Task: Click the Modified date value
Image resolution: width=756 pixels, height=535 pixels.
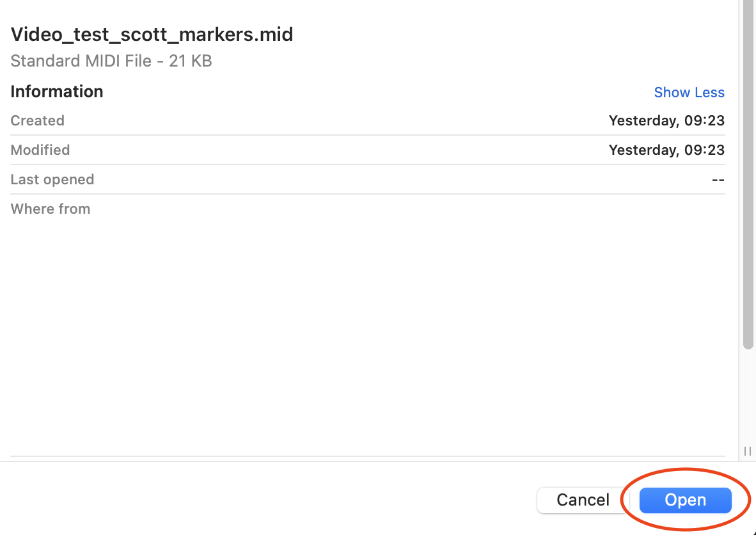Action: coord(666,150)
